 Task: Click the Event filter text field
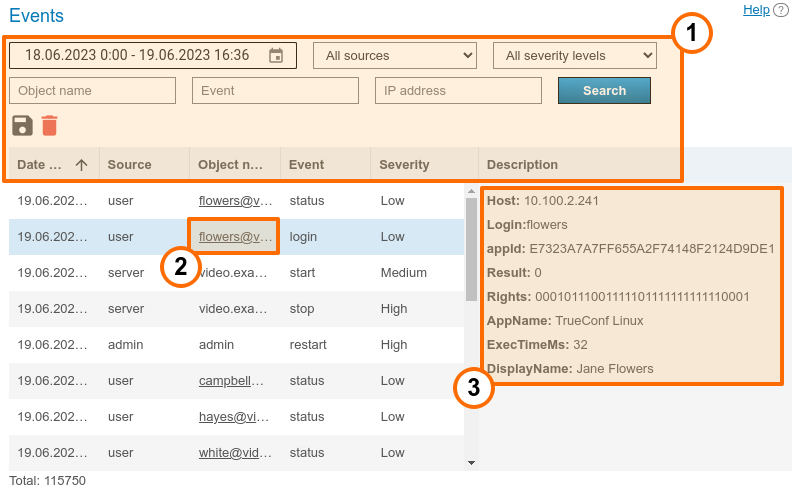(275, 91)
